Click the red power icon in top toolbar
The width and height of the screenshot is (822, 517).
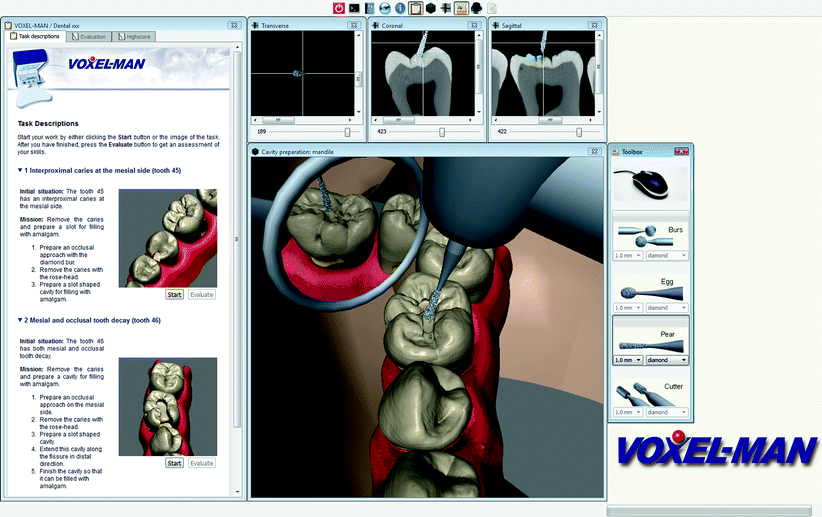(x=340, y=8)
